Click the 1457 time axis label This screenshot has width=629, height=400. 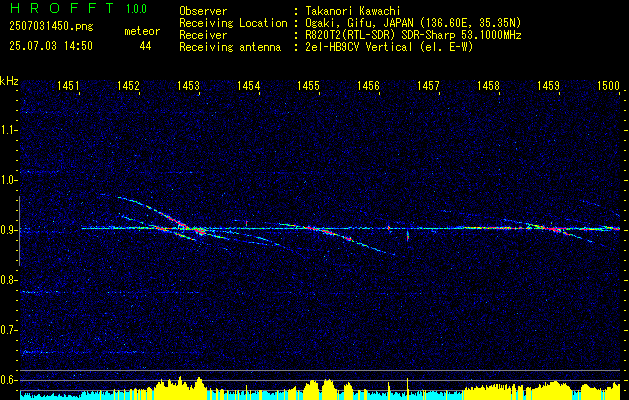click(428, 85)
